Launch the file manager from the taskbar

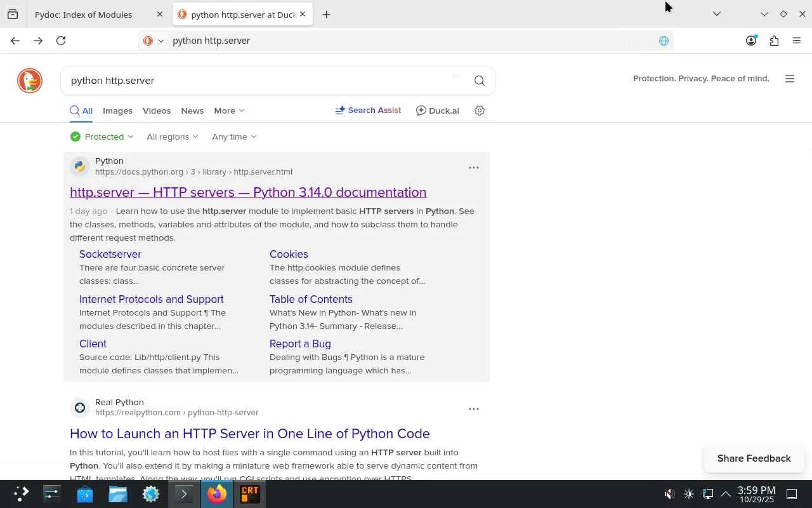click(118, 494)
